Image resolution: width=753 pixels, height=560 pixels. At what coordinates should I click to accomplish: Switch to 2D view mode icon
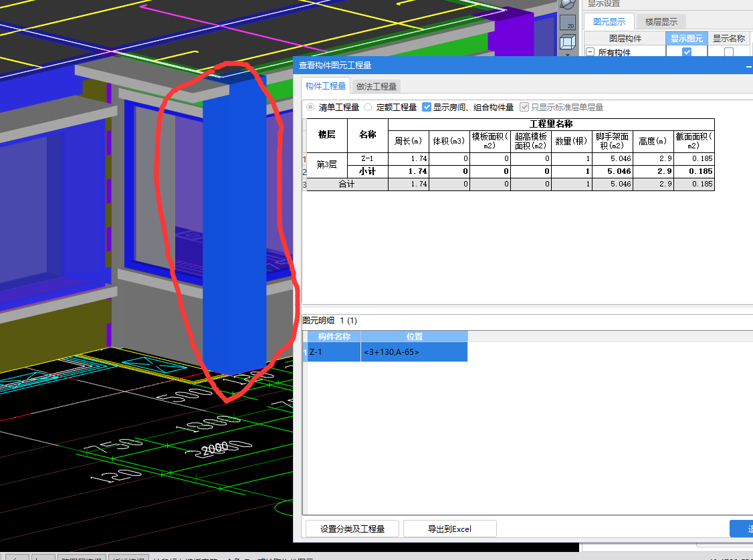568,23
